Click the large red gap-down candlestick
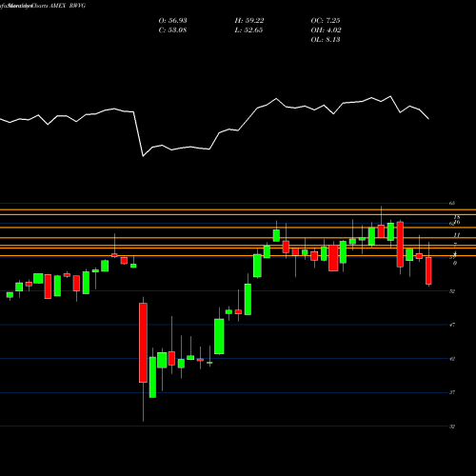 coord(143,343)
